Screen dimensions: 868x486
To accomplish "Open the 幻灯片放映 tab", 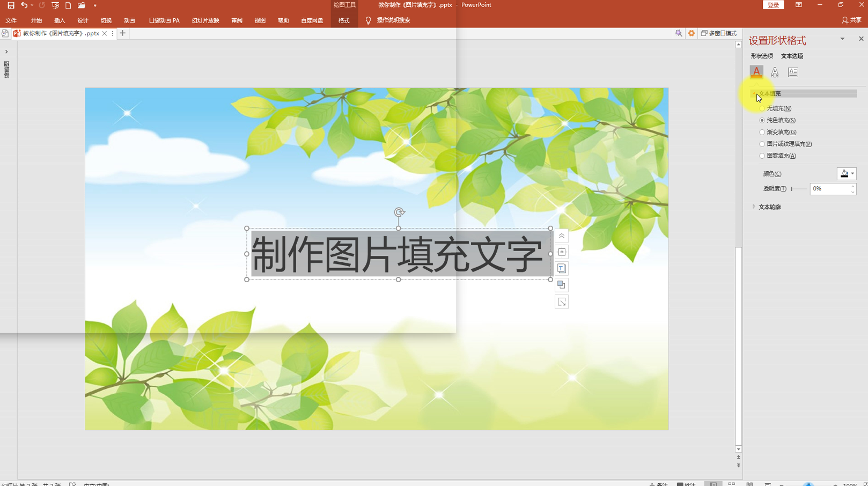I will click(205, 20).
